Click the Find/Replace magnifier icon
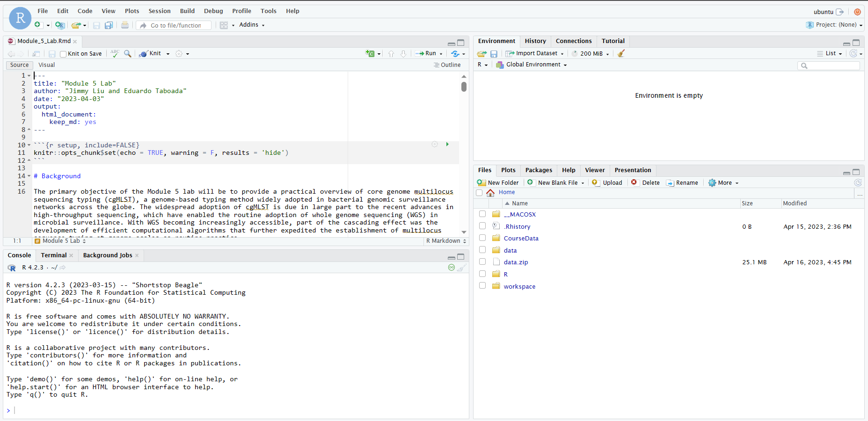Viewport: 868px width, 421px height. click(x=127, y=53)
